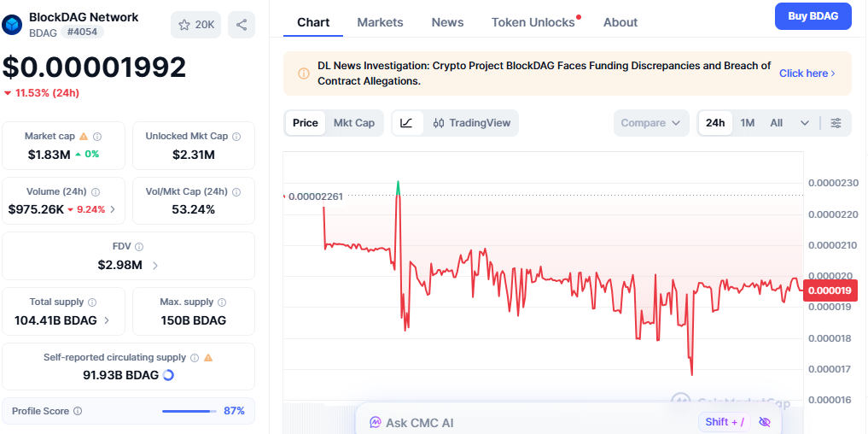This screenshot has height=434, width=868.
Task: Click the circulating supply warning triangle icon
Action: [208, 357]
